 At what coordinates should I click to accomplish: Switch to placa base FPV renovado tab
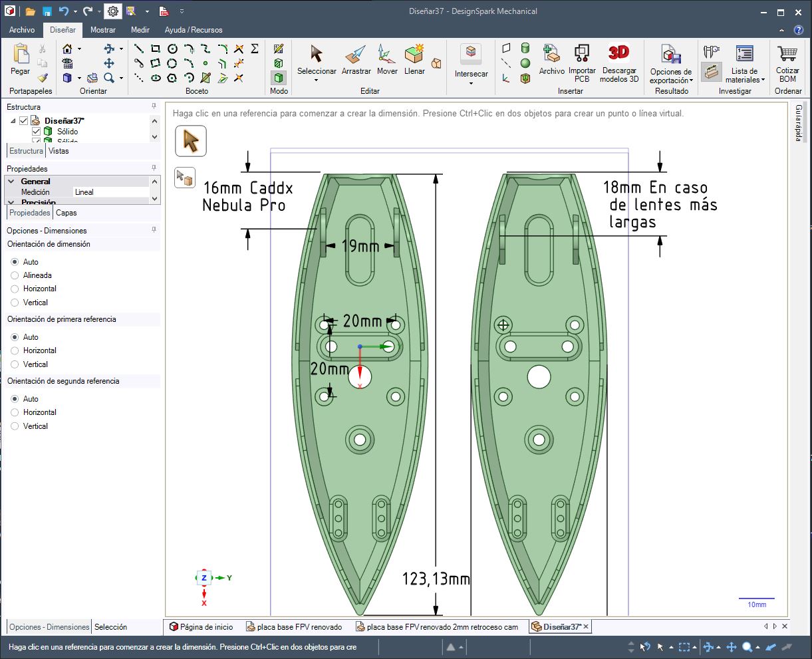click(x=293, y=627)
